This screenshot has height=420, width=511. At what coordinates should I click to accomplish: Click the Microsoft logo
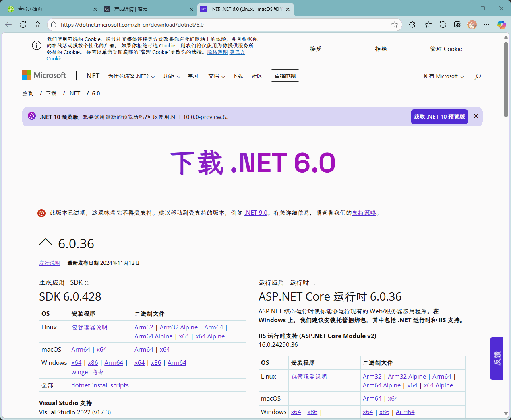point(44,75)
